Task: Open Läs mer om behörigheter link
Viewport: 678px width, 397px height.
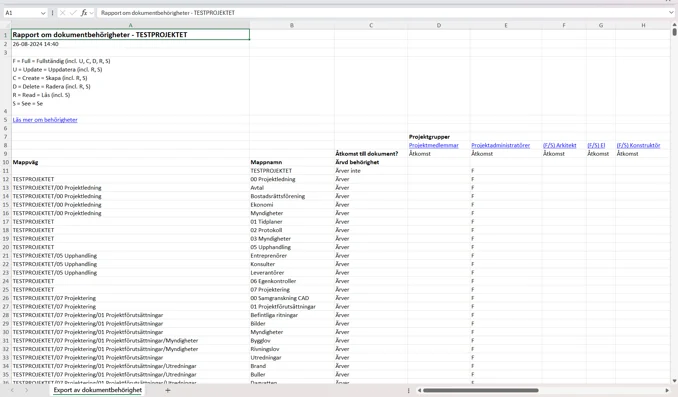Action: pyautogui.click(x=45, y=120)
